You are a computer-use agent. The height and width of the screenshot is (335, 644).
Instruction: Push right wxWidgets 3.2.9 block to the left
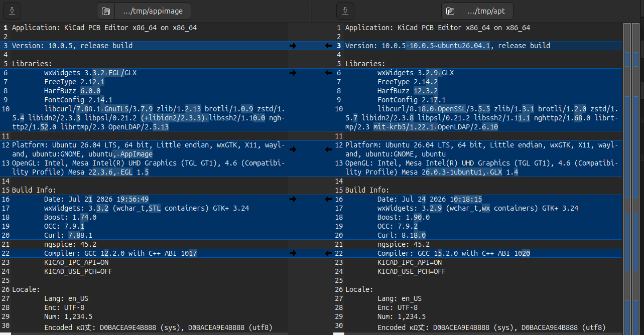(x=329, y=73)
